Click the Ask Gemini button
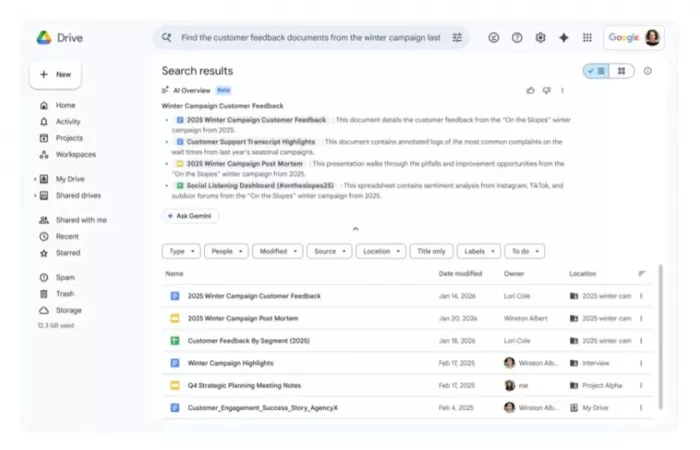Image resolution: width=700 pixels, height=450 pixels. click(x=190, y=216)
